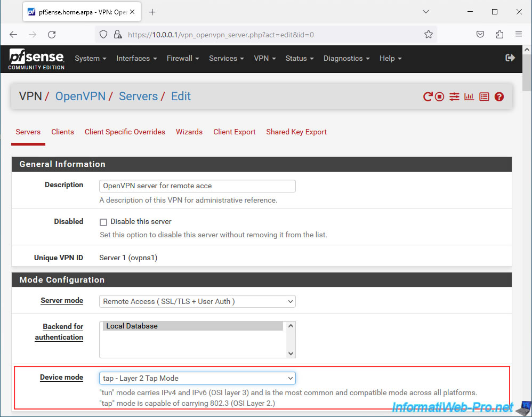Open the Client Export tab
Image resolution: width=532 pixels, height=417 pixels.
pos(234,132)
